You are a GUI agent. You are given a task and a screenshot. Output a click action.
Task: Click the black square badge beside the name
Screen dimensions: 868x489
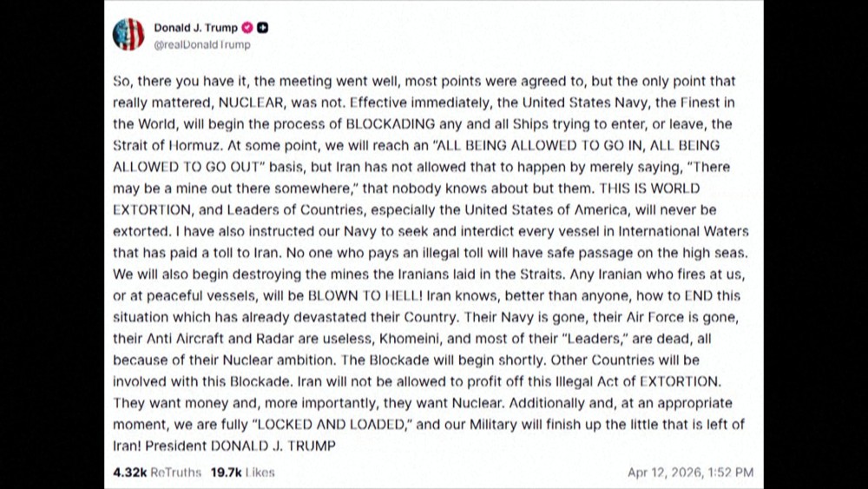(x=262, y=28)
